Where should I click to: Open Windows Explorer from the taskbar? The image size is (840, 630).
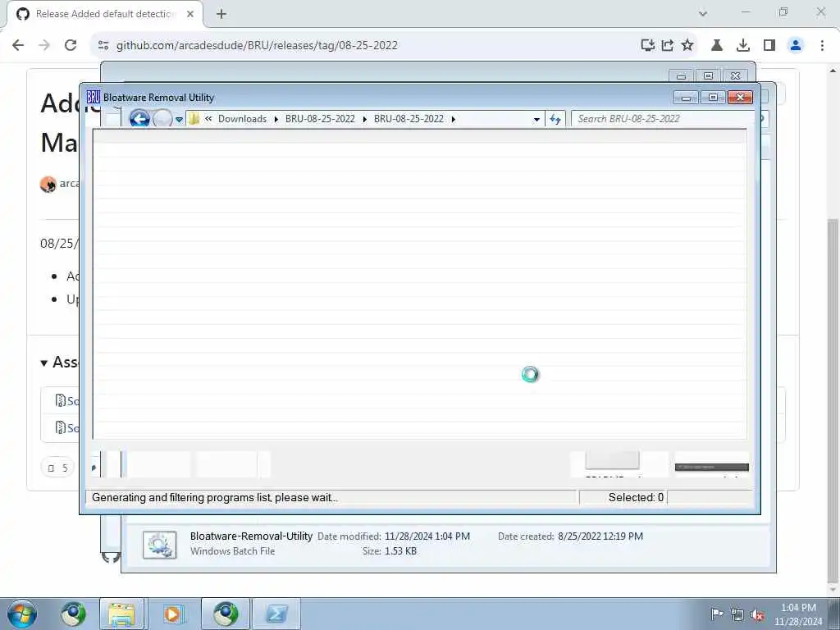[121, 614]
